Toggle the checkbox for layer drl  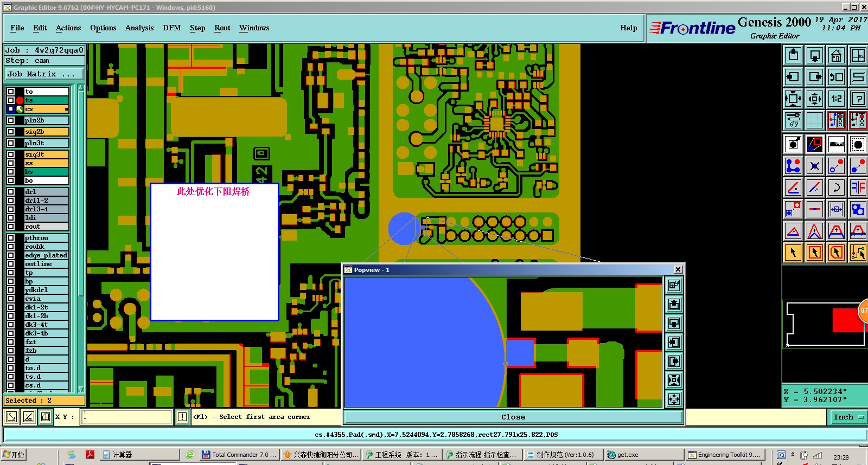11,192
